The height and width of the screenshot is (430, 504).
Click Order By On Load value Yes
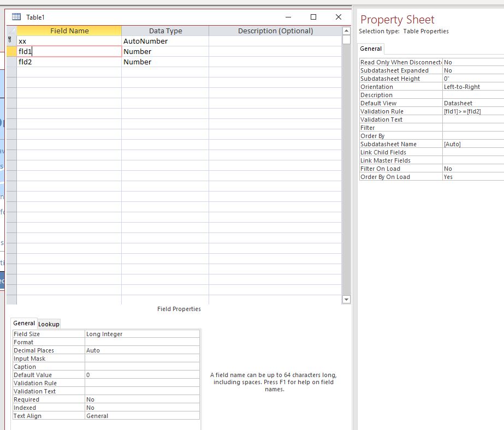pyautogui.click(x=473, y=177)
